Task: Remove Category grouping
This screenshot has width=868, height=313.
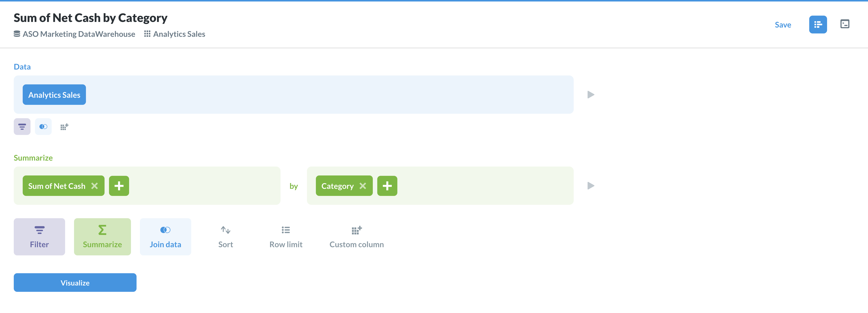Action: pyautogui.click(x=363, y=186)
